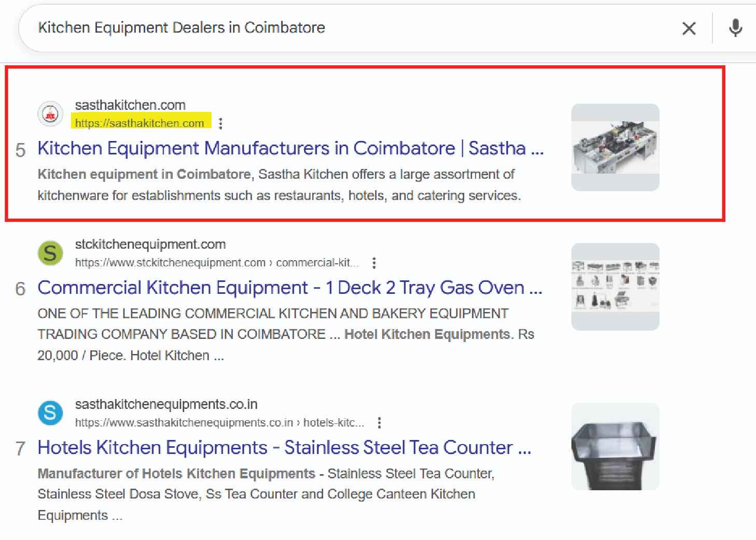This screenshot has width=756, height=540.
Task: Open Commercial Kitchen Equipment Gas Oven link
Action: tap(289, 288)
